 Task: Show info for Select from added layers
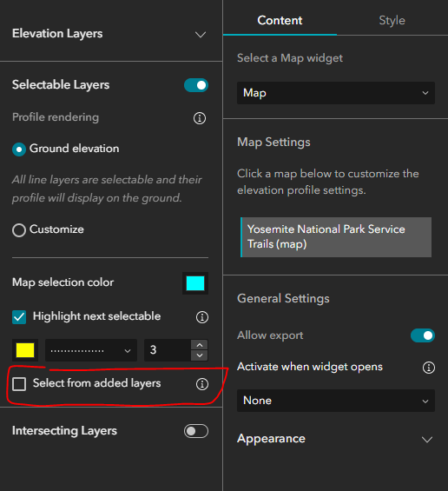[x=202, y=384]
